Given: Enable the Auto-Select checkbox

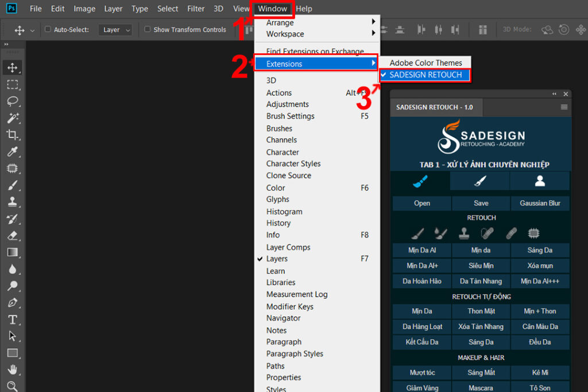Looking at the screenshot, I should 48,30.
